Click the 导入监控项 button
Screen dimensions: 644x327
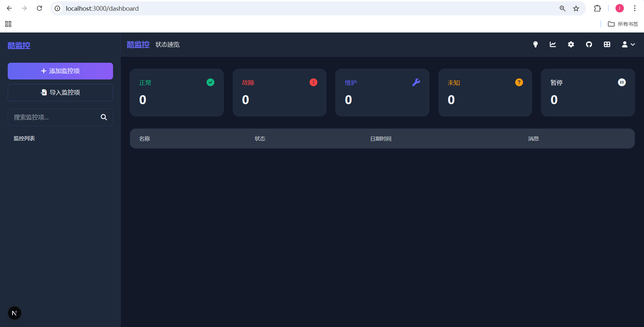pyautogui.click(x=60, y=93)
